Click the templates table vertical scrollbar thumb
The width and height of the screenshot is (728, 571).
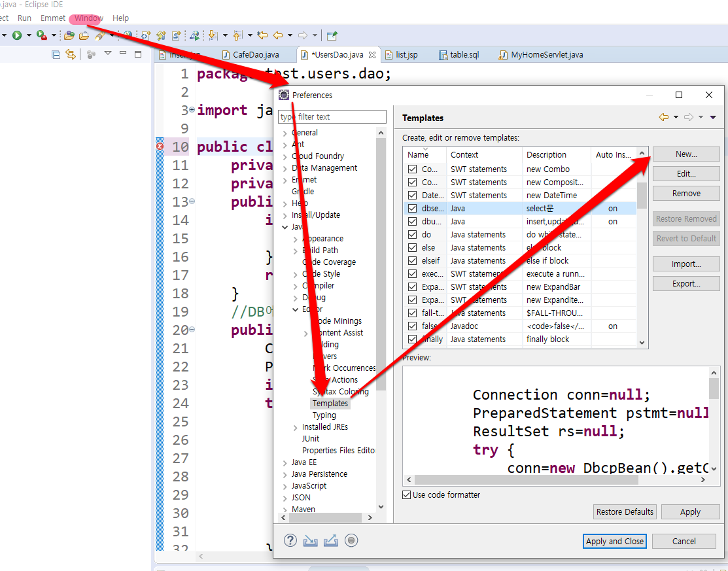[x=642, y=196]
